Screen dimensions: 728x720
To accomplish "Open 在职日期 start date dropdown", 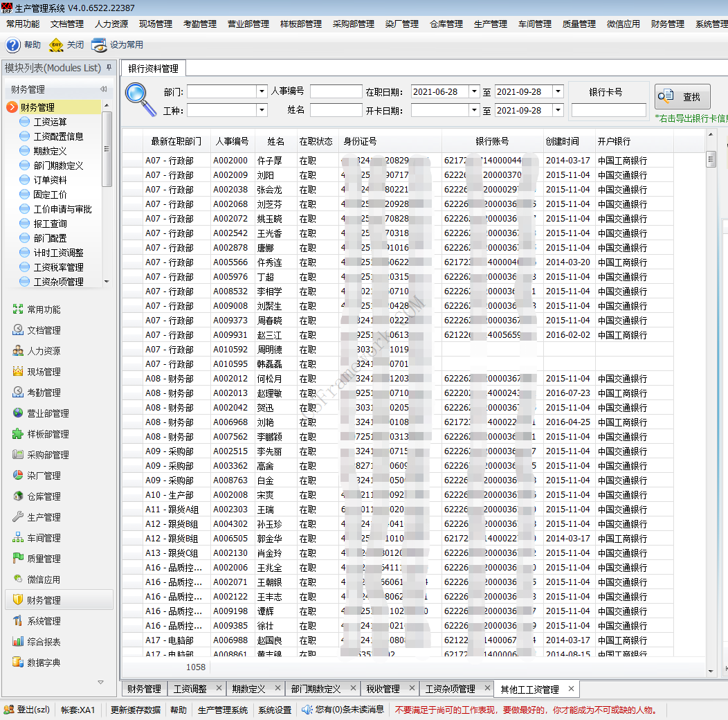I will tap(474, 91).
